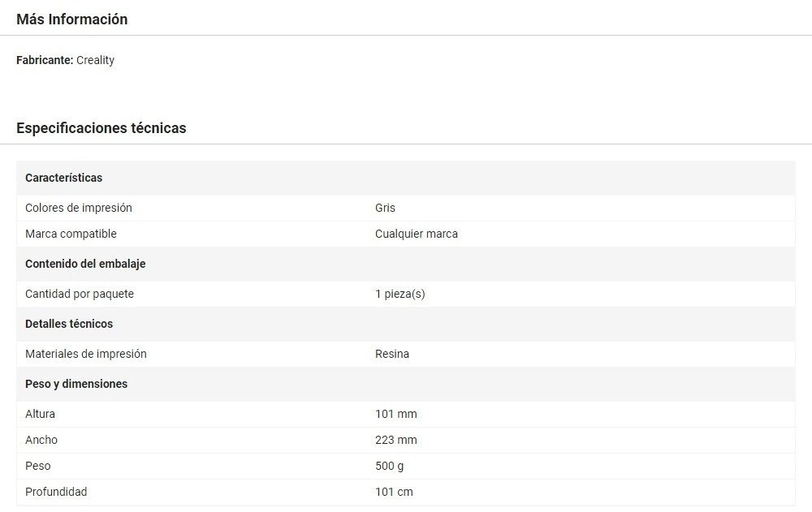Select the Altura value "101 mm"

pyautogui.click(x=395, y=414)
